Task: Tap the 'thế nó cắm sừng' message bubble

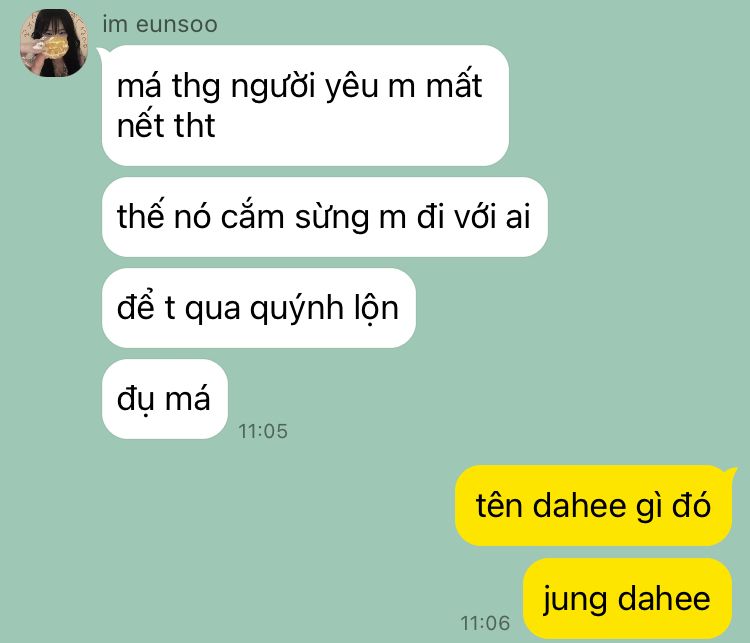Action: (x=325, y=217)
